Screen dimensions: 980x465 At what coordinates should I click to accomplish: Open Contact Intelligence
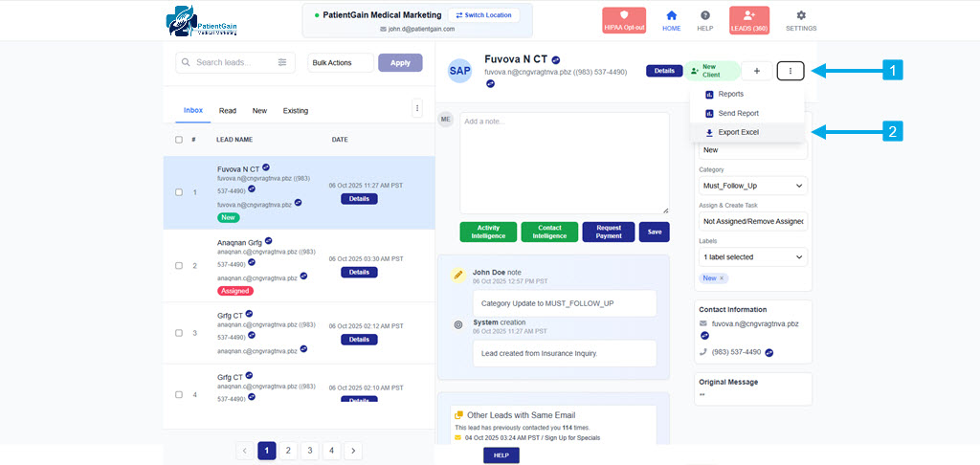[x=549, y=232]
